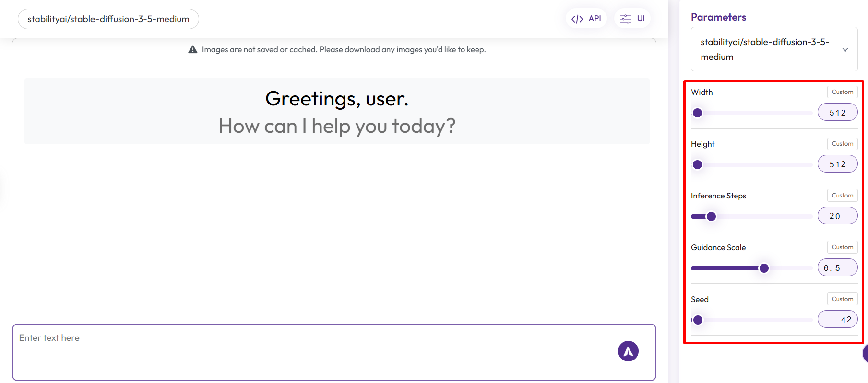Click the API code brackets icon
The image size is (868, 383).
[x=577, y=19]
